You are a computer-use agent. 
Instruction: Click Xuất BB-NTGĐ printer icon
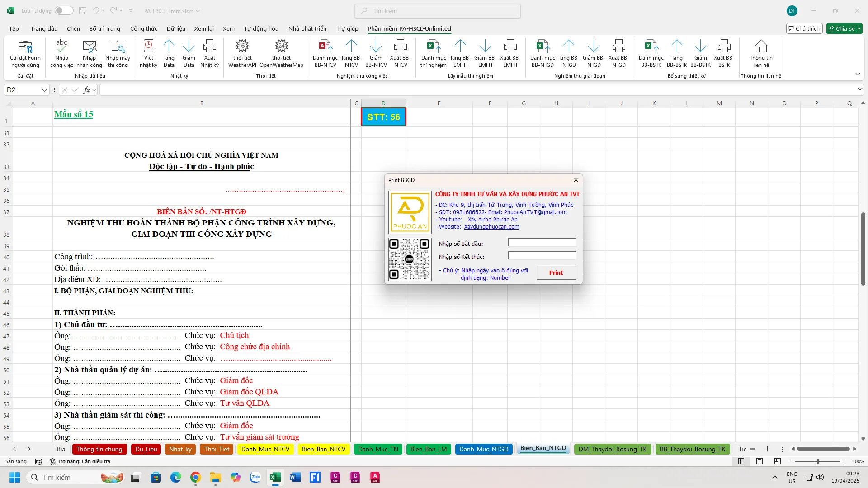(618, 54)
